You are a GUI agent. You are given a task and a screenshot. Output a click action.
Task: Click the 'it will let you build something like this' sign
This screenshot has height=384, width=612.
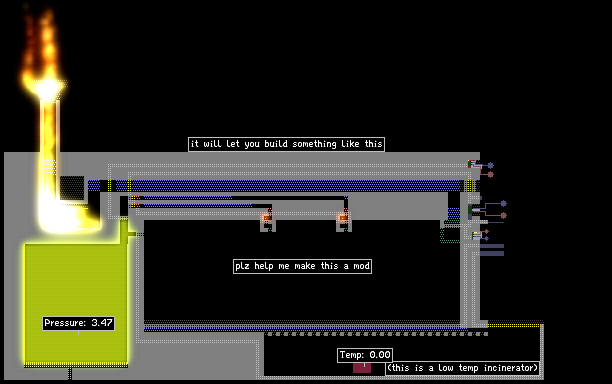point(286,144)
